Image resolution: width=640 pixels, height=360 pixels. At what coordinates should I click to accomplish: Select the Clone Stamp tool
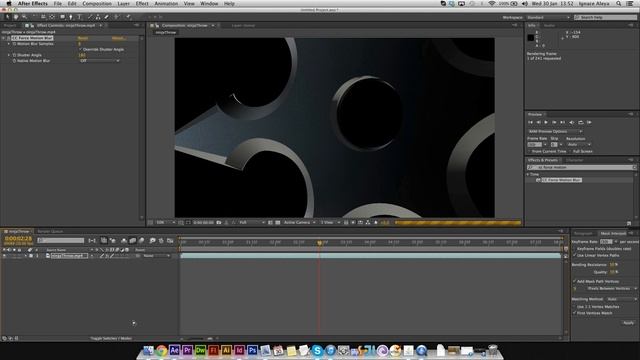coord(98,17)
